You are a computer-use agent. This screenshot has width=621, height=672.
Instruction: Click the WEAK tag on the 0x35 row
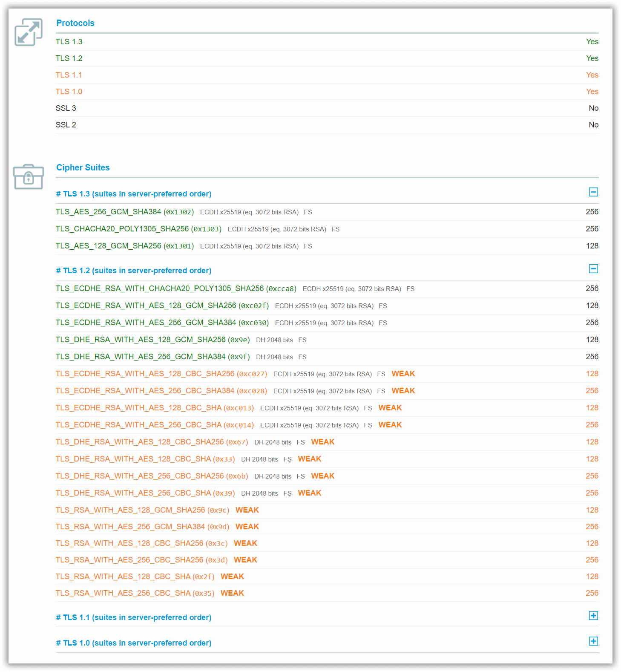coord(233,593)
